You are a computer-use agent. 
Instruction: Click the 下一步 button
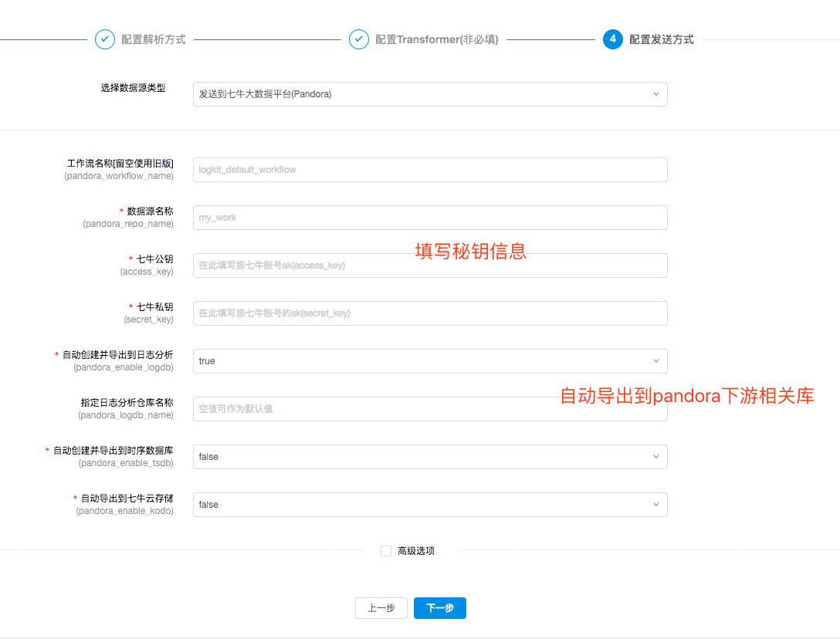tap(440, 608)
